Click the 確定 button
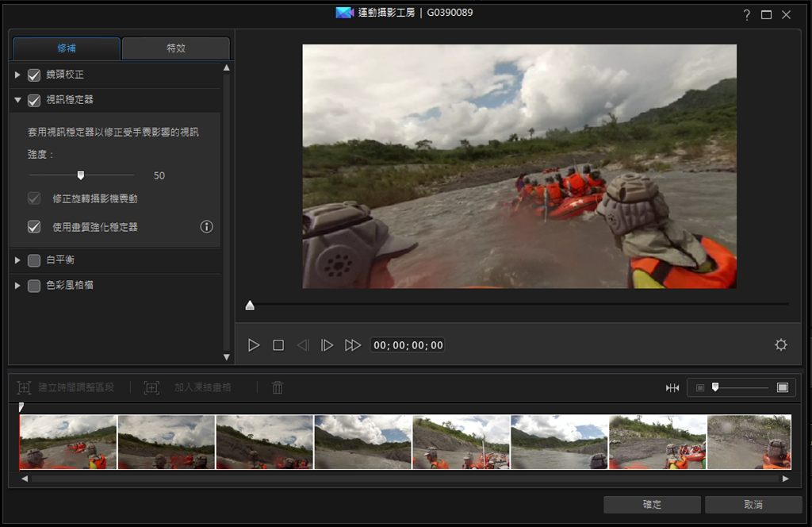The width and height of the screenshot is (812, 527). pyautogui.click(x=652, y=505)
